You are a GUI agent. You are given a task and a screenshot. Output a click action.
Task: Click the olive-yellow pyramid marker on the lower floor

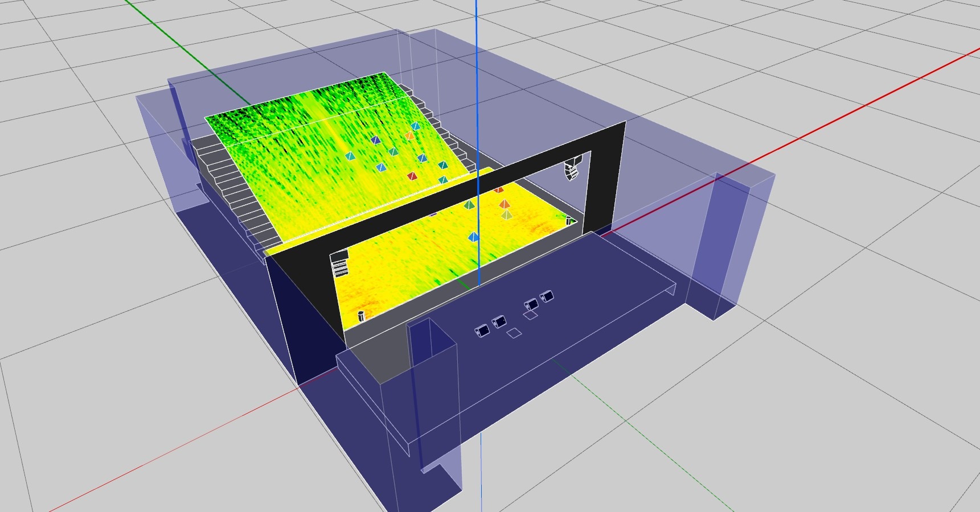tap(506, 214)
